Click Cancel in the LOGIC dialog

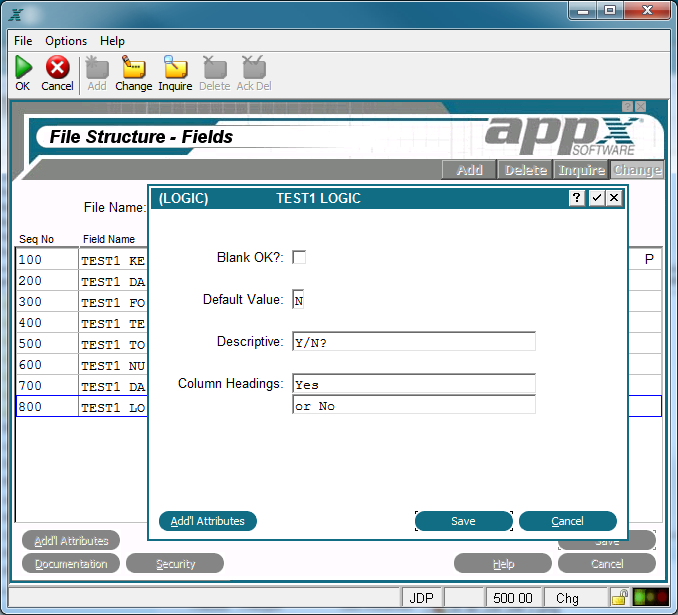tap(567, 521)
